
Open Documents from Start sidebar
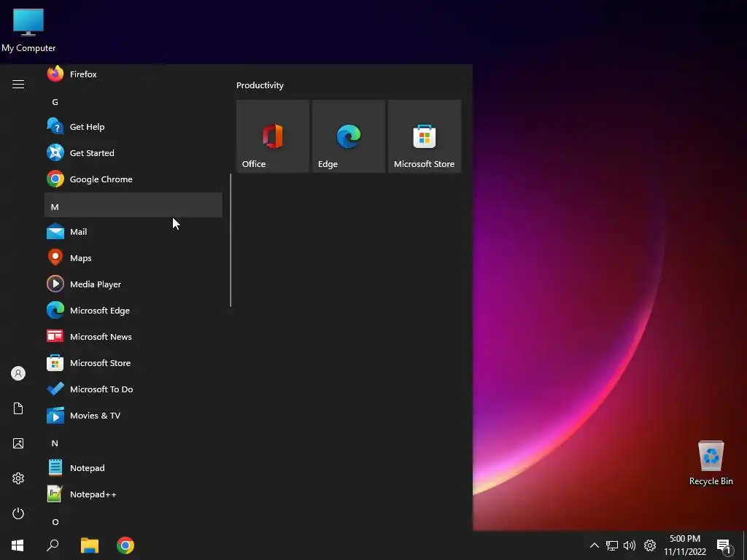[x=18, y=408]
